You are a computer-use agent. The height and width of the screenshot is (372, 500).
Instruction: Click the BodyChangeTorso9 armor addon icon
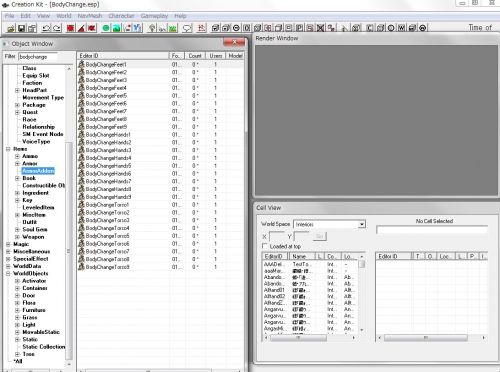(81, 267)
